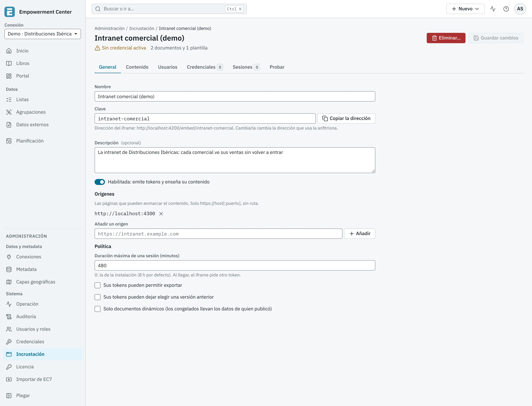Image resolution: width=532 pixels, height=406 pixels.
Task: Click Copiar la dirección button
Action: pyautogui.click(x=346, y=118)
